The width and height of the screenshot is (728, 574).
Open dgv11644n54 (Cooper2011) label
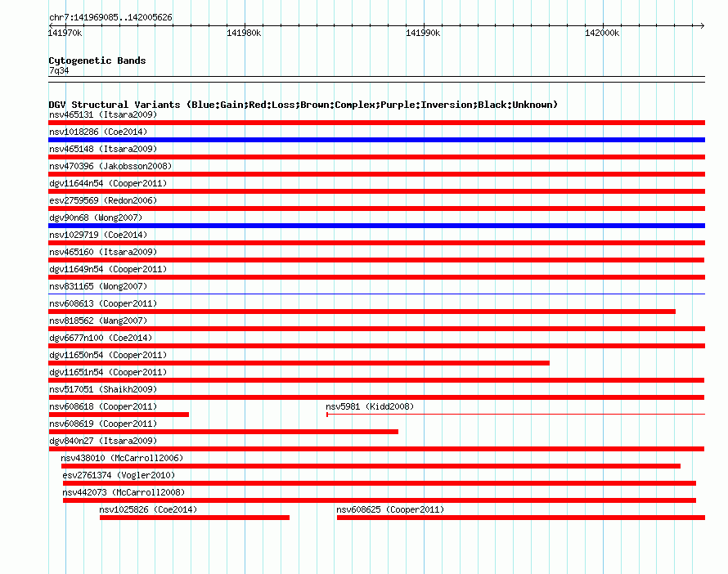tap(108, 183)
